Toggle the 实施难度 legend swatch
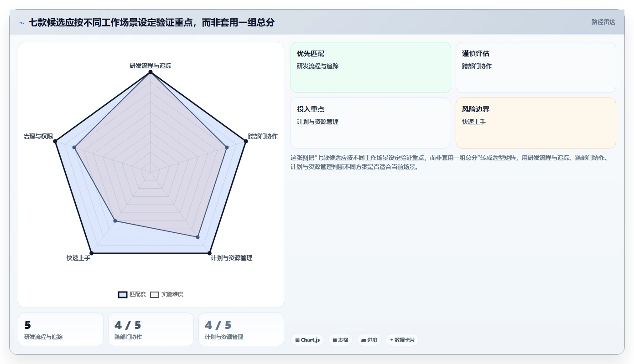This screenshot has width=634, height=364. (x=155, y=294)
